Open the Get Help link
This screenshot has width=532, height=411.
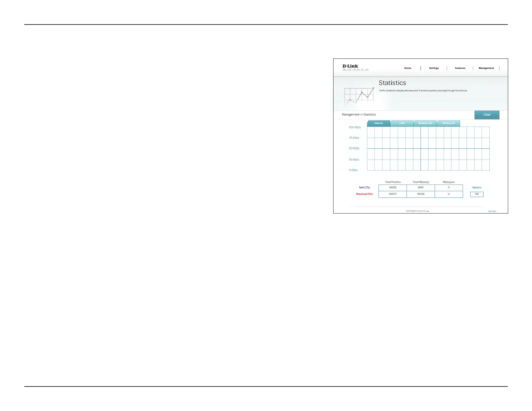492,211
